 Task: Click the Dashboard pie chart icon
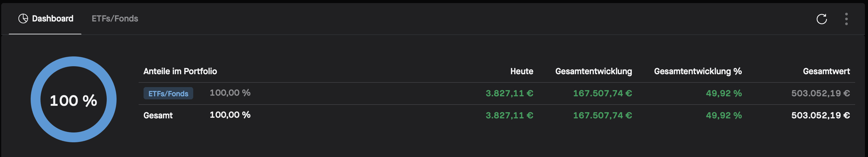(x=23, y=18)
